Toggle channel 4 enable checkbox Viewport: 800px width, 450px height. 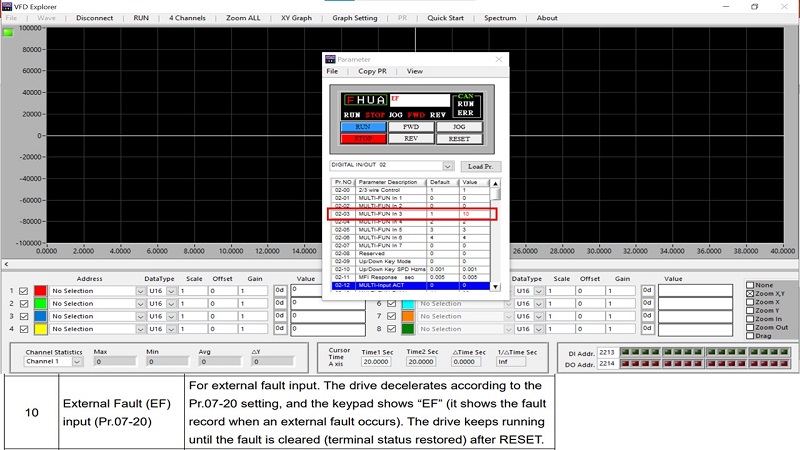pos(23,329)
